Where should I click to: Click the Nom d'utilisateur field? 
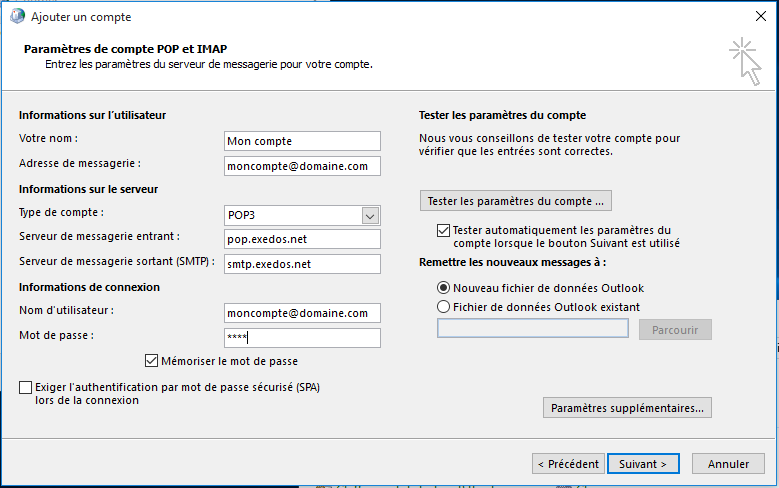click(x=302, y=313)
